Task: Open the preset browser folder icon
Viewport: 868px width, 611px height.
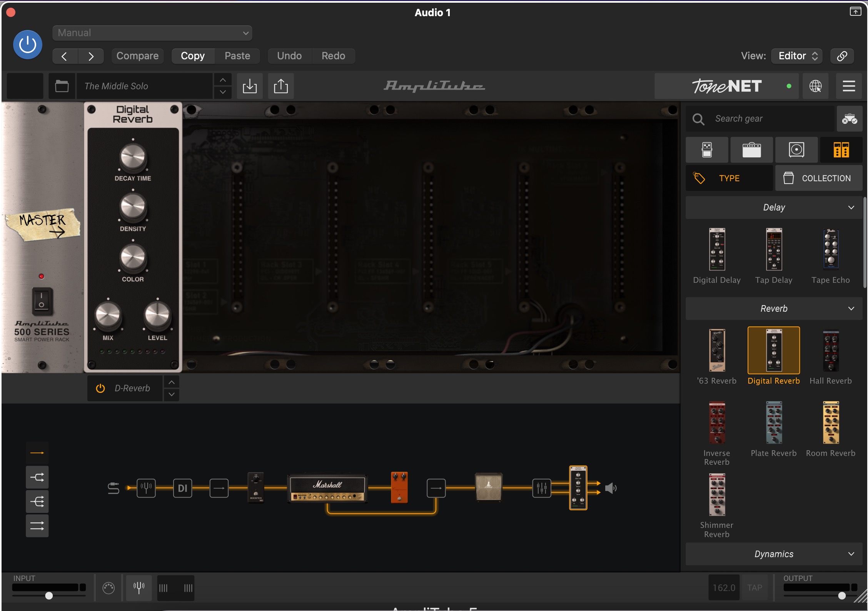Action: click(x=62, y=86)
